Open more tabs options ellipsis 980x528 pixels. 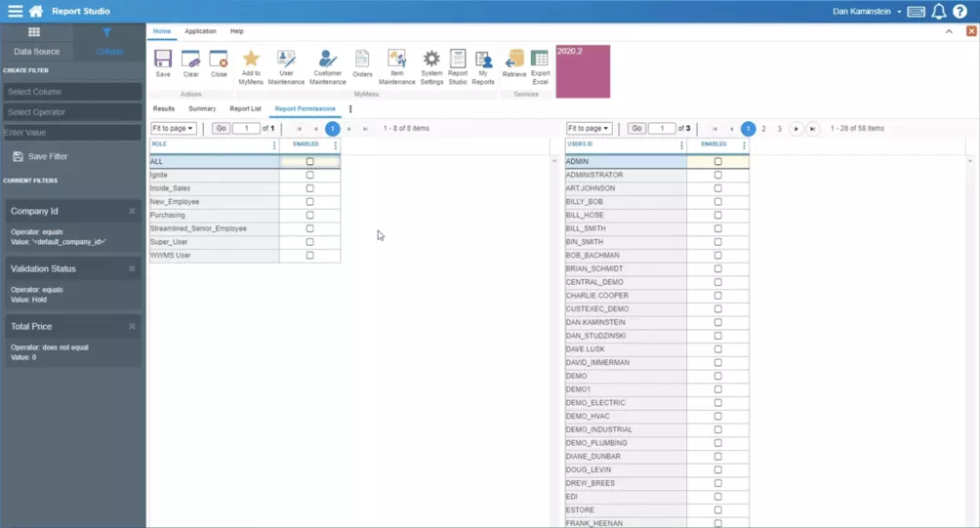tap(350, 108)
